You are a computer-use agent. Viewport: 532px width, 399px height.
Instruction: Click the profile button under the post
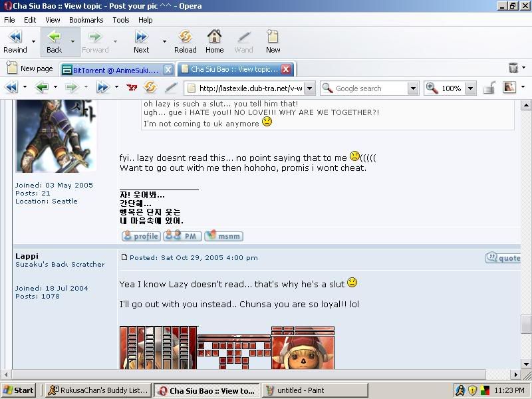[141, 236]
